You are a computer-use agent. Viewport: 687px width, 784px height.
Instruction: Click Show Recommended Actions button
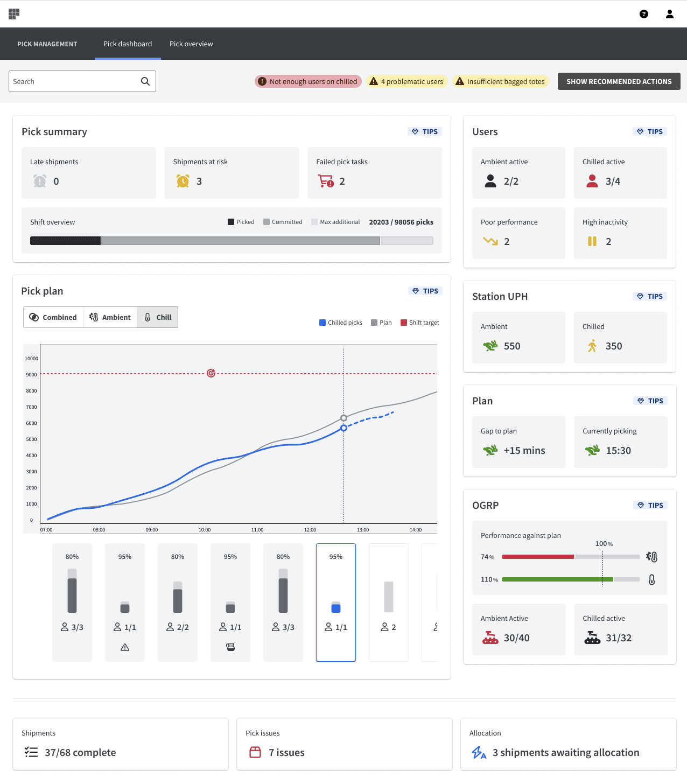point(619,81)
